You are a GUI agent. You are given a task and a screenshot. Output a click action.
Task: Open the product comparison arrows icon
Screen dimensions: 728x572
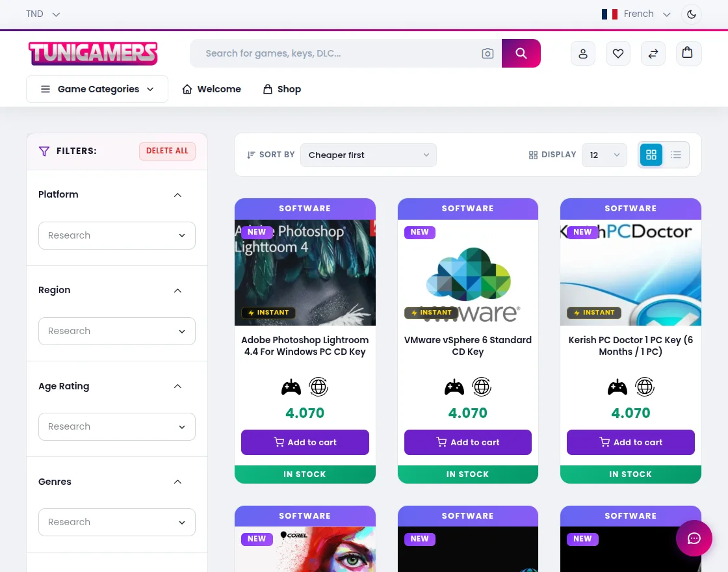tap(653, 53)
